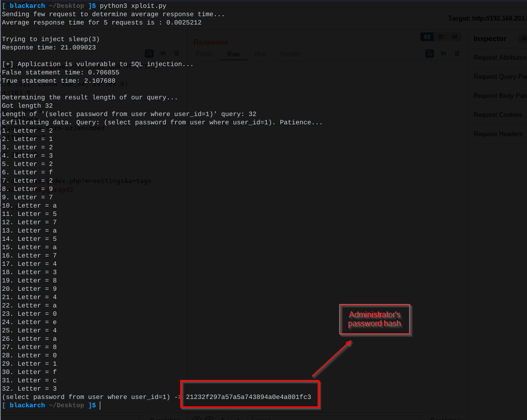Click the 'Exfiltrating data. Query' line
Image resolution: width=527 pixels, height=420 pixels.
(162, 122)
